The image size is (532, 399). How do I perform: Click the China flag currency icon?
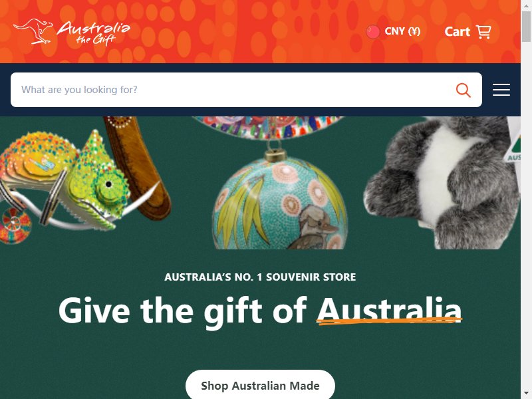[373, 31]
